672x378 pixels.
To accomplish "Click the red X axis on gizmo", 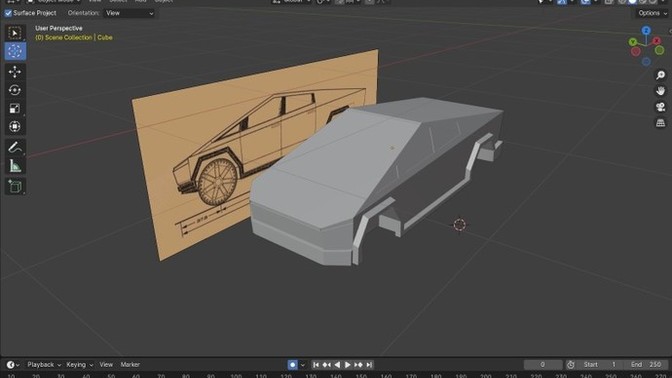I will point(657,41).
